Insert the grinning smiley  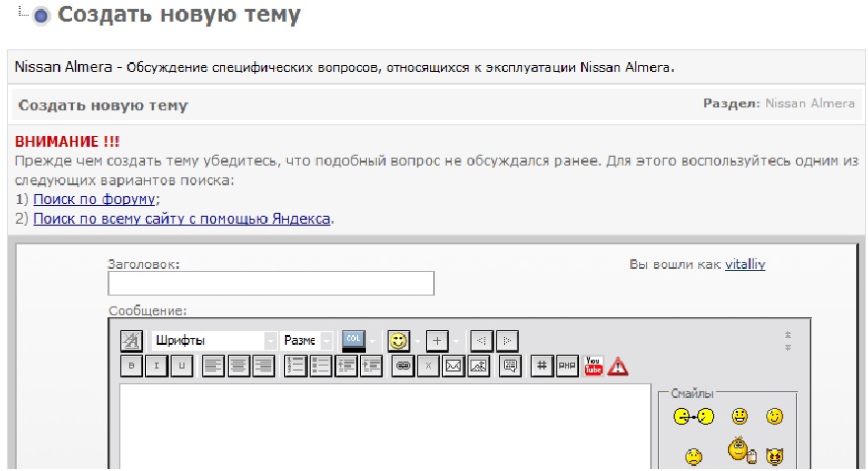pos(740,416)
